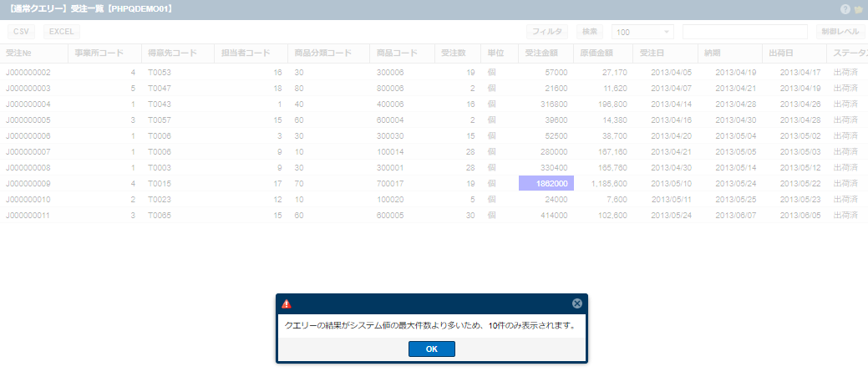Click order amount 57000
The height and width of the screenshot is (382, 868).
[x=556, y=73]
